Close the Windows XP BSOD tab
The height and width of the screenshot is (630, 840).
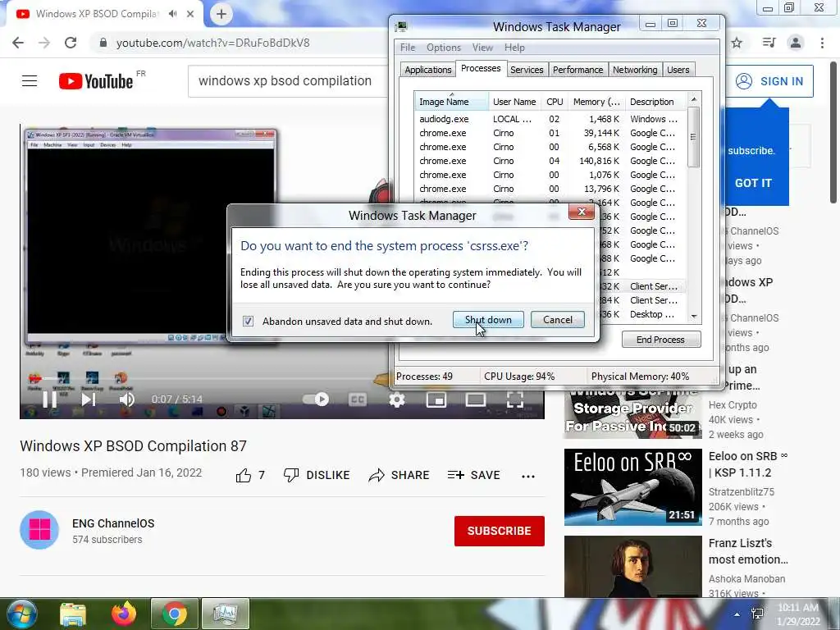[x=190, y=14]
